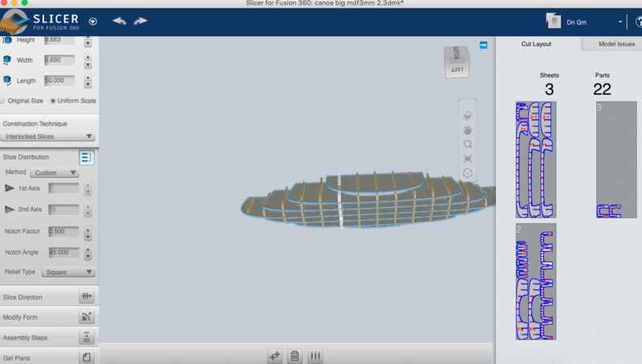This screenshot has height=364, width=642.
Task: Select the zoom magnifier tool
Action: 468,144
